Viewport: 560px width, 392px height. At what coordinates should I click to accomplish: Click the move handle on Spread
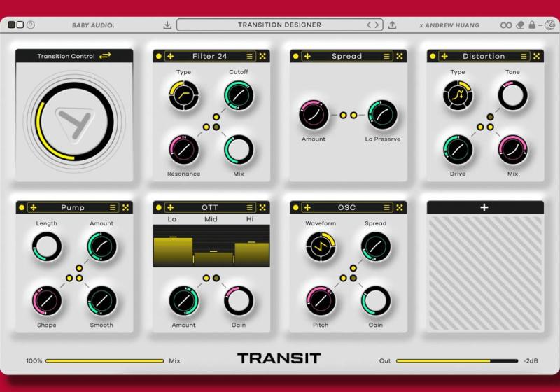(307, 57)
